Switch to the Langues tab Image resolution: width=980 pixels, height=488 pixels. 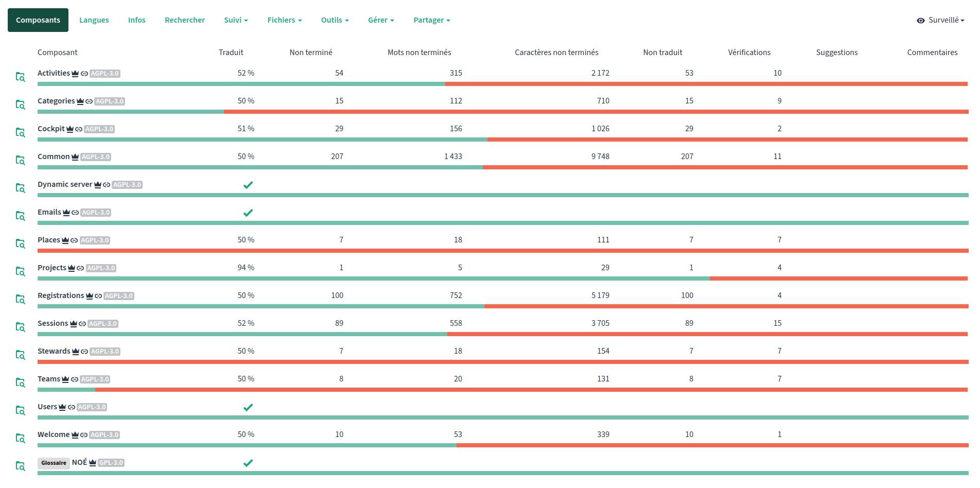(94, 20)
